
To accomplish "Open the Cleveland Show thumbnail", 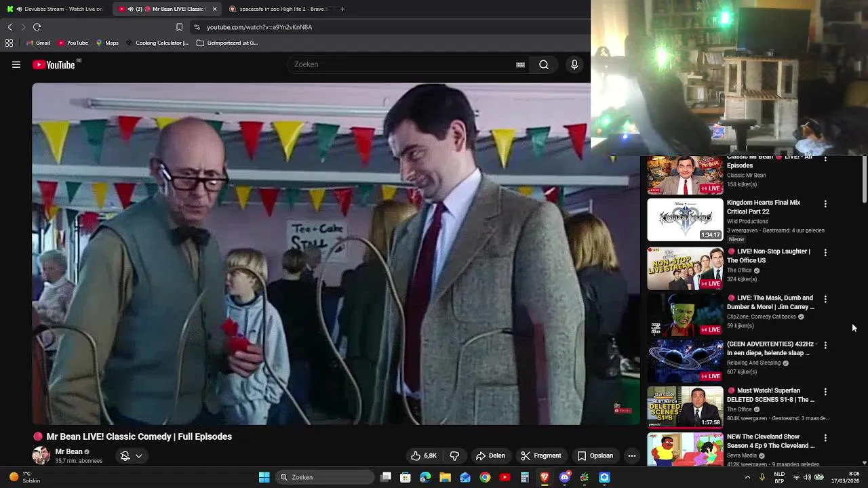I will [x=685, y=449].
